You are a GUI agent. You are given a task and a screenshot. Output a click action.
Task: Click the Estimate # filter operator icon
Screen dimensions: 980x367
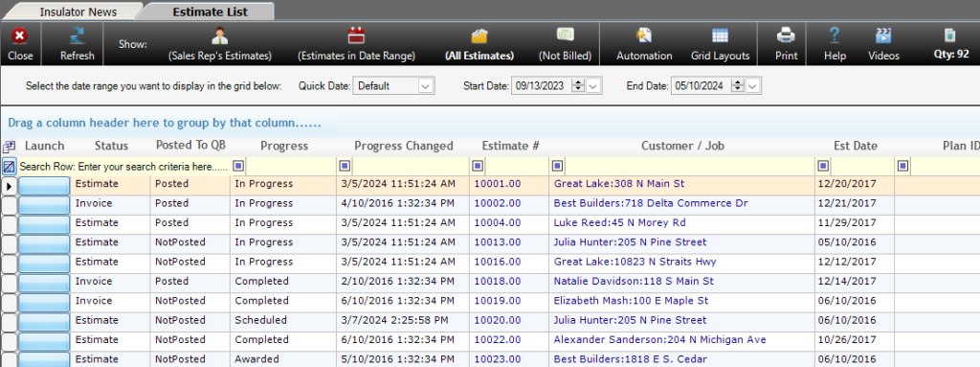(x=479, y=166)
